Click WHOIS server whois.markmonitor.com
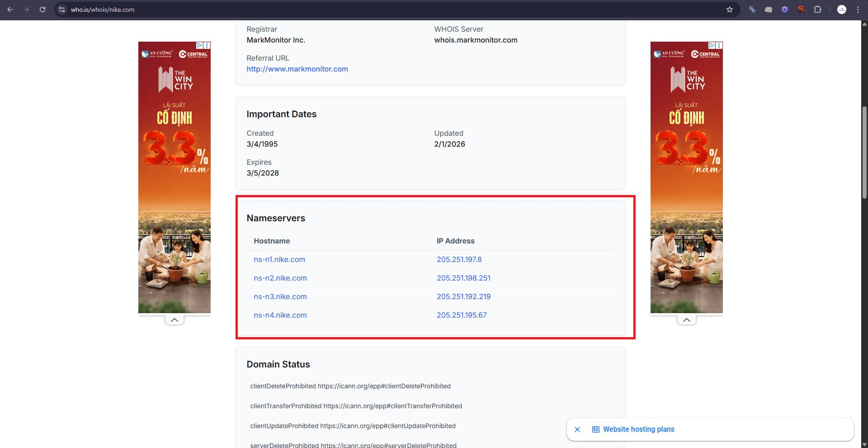This screenshot has height=448, width=868. pyautogui.click(x=476, y=40)
